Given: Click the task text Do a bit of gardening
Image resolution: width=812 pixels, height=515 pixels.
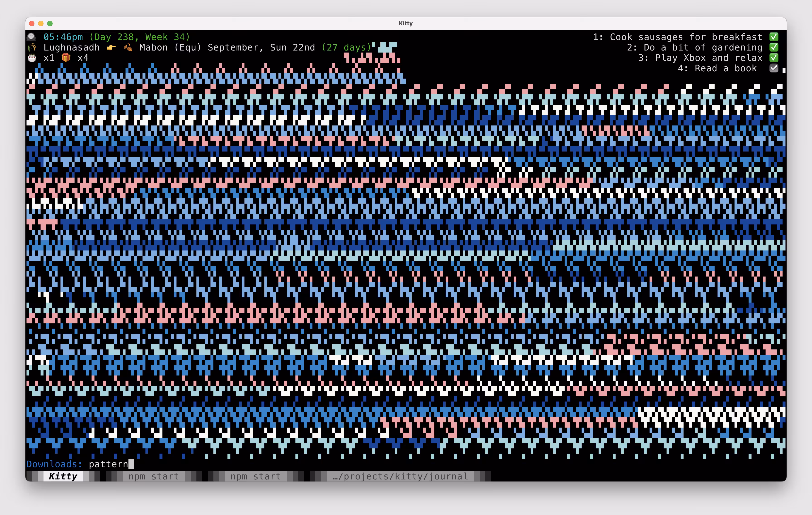Looking at the screenshot, I should pyautogui.click(x=703, y=47).
